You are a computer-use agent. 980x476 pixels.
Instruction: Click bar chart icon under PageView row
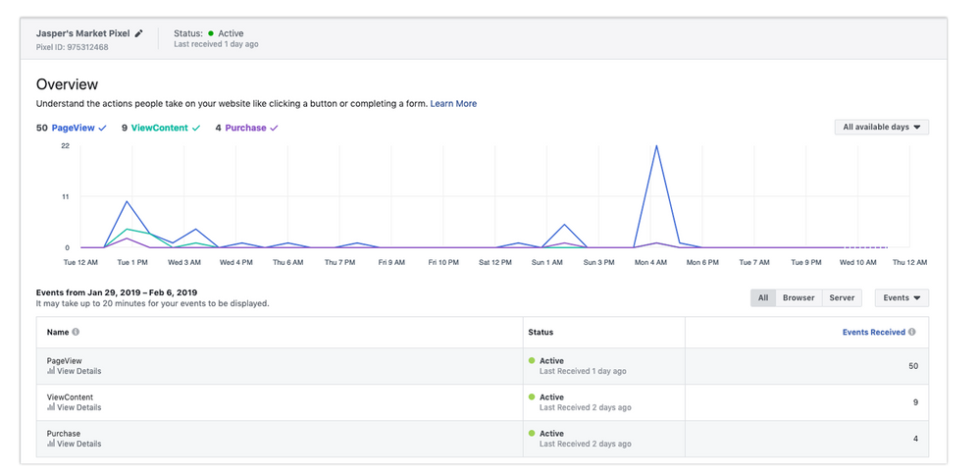pyautogui.click(x=51, y=371)
